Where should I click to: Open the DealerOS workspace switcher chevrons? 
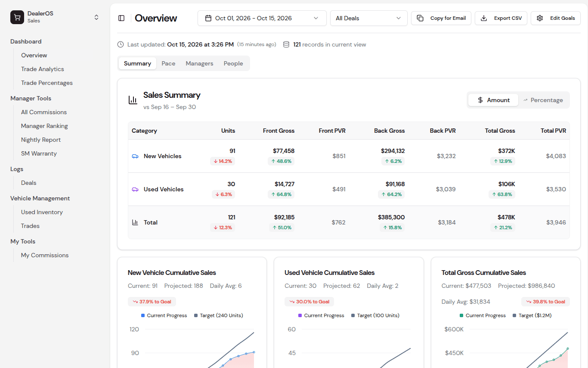click(96, 17)
